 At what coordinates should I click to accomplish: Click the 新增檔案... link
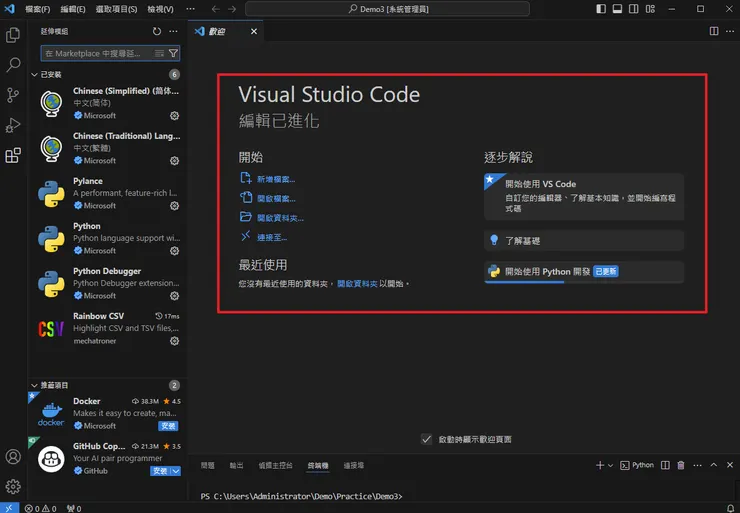[275, 179]
